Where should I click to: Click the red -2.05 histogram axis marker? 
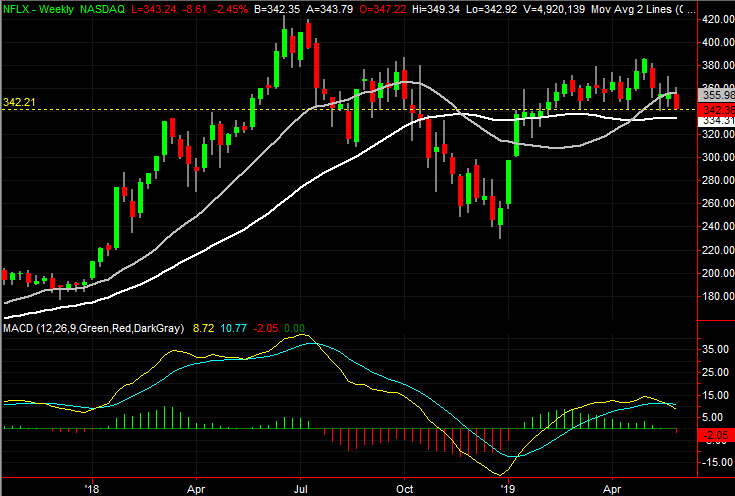pos(716,436)
